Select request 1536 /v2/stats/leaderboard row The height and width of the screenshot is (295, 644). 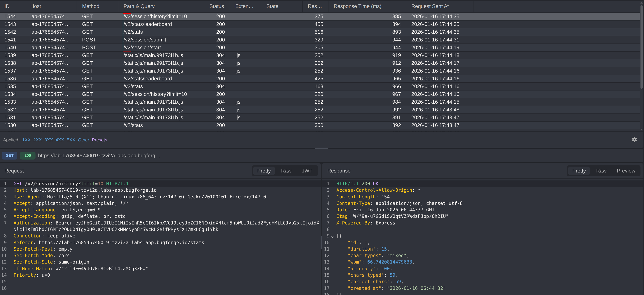pyautogui.click(x=148, y=79)
